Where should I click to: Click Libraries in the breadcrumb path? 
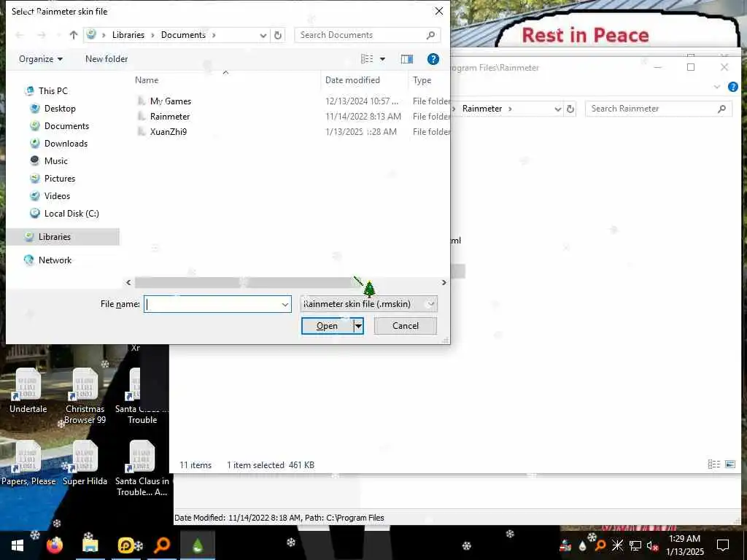128,35
